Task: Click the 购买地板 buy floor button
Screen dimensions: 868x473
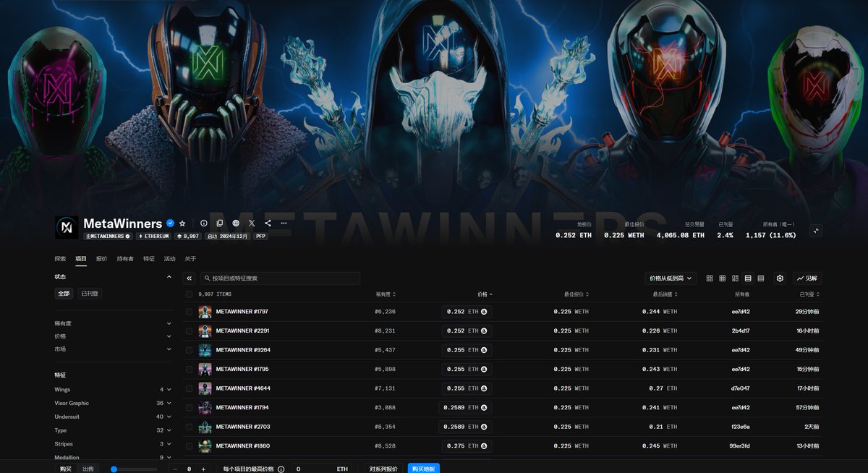Action: (423, 469)
